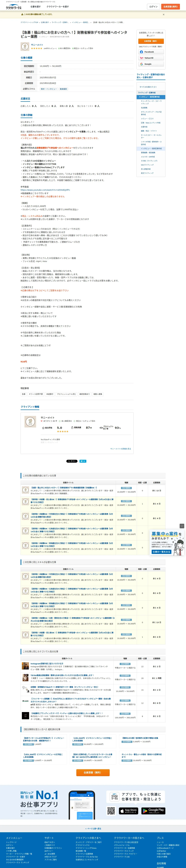This screenshot has height=868, width=186.
Task: Open TikTok動画出演者募集 job link
Action: 62,675
